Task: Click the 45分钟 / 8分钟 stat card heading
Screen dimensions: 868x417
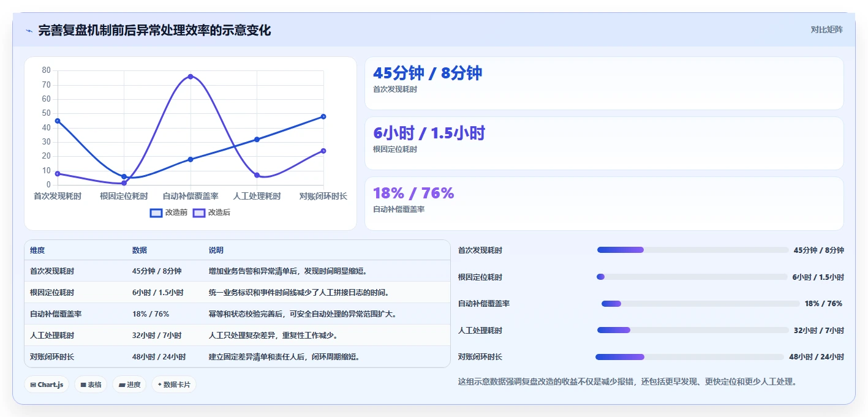Action: pos(428,73)
